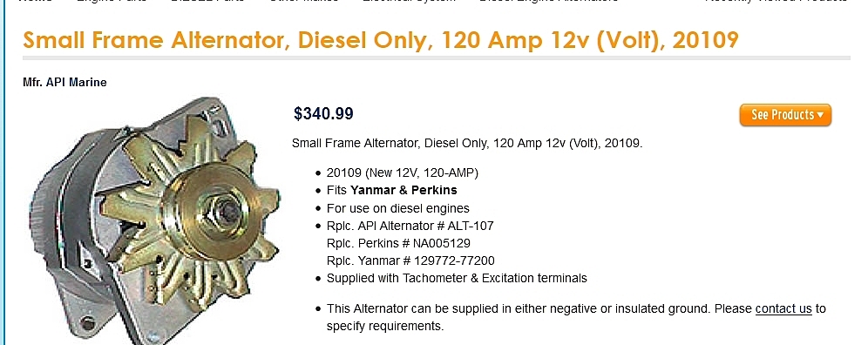Open the Electrical System menu item
Screen dimensions: 868x345
click(x=409, y=2)
